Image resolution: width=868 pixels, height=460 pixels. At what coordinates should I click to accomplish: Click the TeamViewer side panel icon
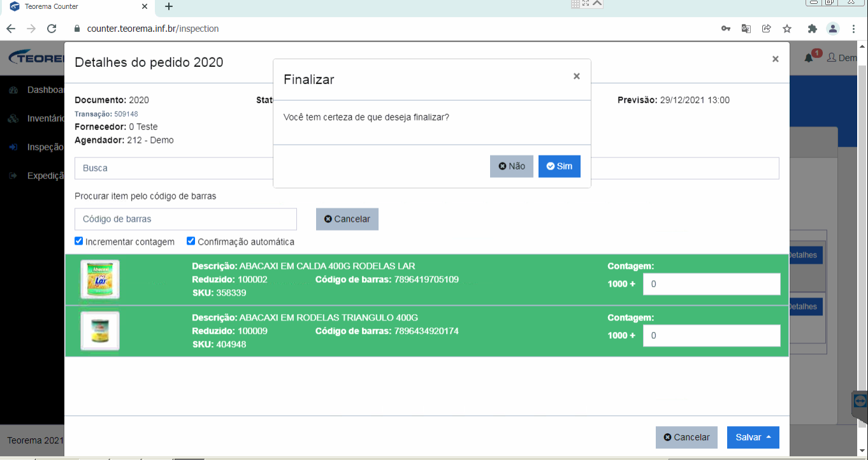[860, 401]
